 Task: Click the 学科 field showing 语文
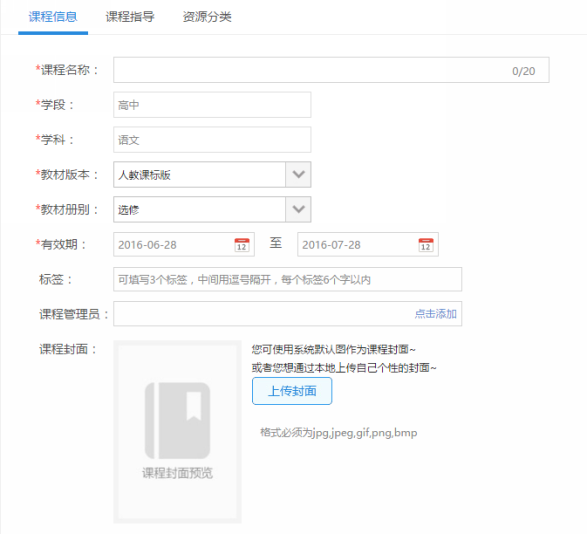tap(212, 140)
